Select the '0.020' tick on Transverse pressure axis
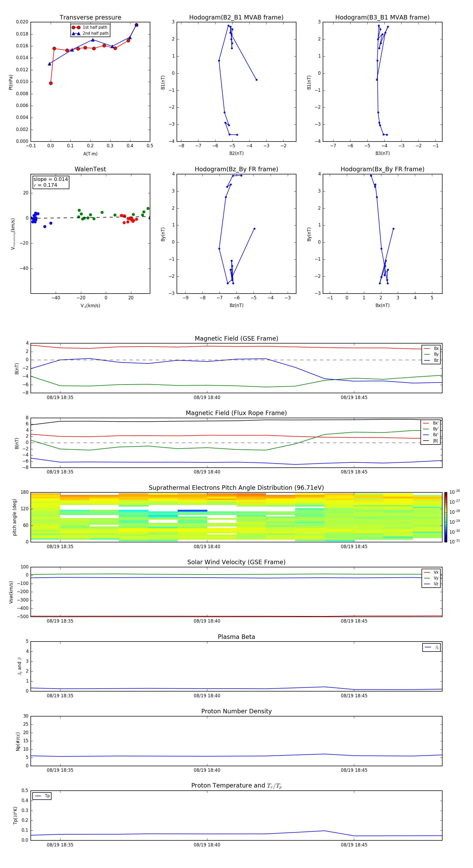Viewport: 473px width, 868px height. click(x=22, y=22)
